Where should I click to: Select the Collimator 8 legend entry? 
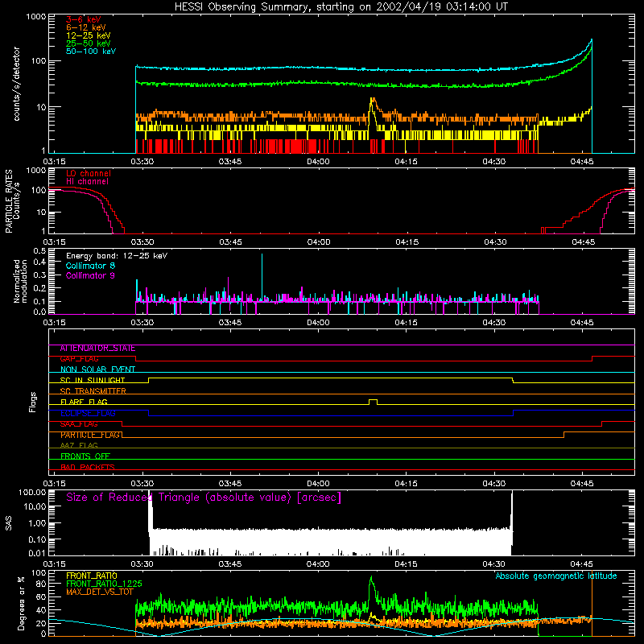[90, 266]
